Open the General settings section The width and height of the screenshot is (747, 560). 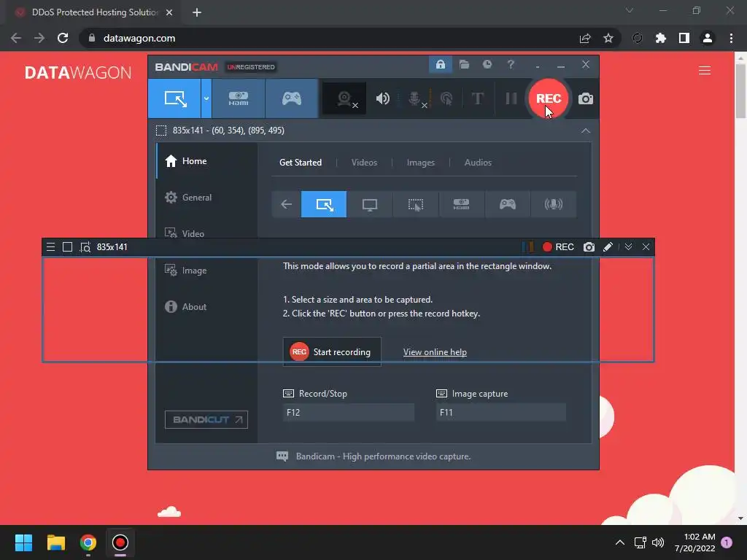click(x=206, y=197)
